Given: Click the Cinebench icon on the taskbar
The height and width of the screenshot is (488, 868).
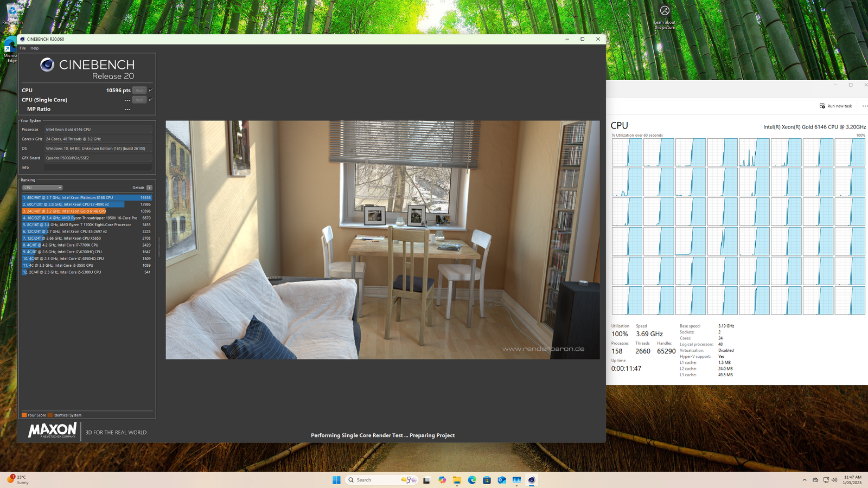Looking at the screenshot, I should click(532, 480).
